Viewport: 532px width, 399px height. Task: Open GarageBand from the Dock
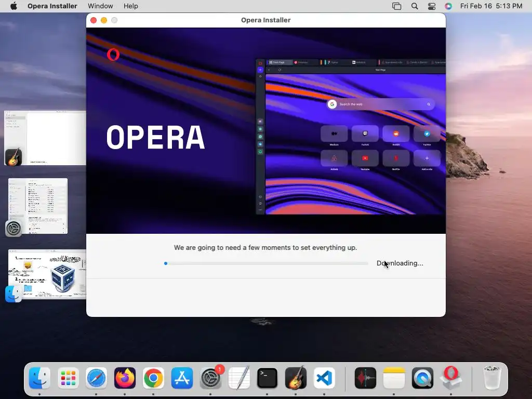pyautogui.click(x=296, y=378)
